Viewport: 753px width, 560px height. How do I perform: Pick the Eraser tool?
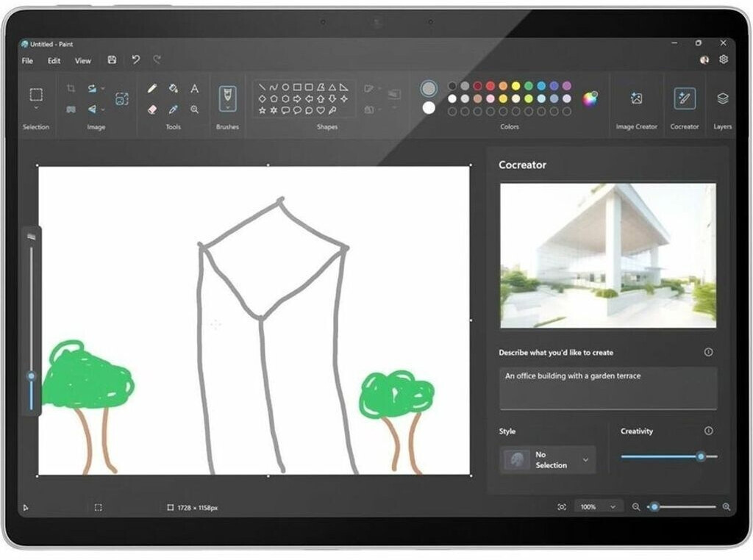[x=152, y=109]
